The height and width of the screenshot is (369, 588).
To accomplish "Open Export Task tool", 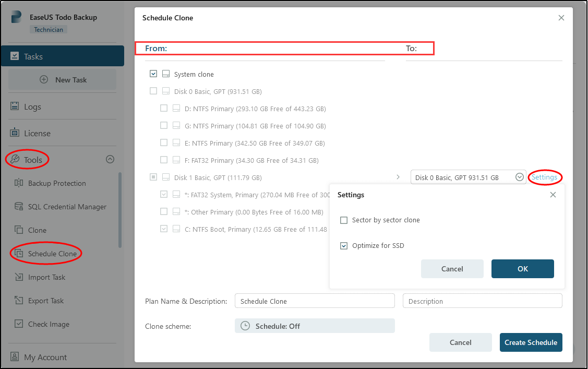I will point(46,301).
